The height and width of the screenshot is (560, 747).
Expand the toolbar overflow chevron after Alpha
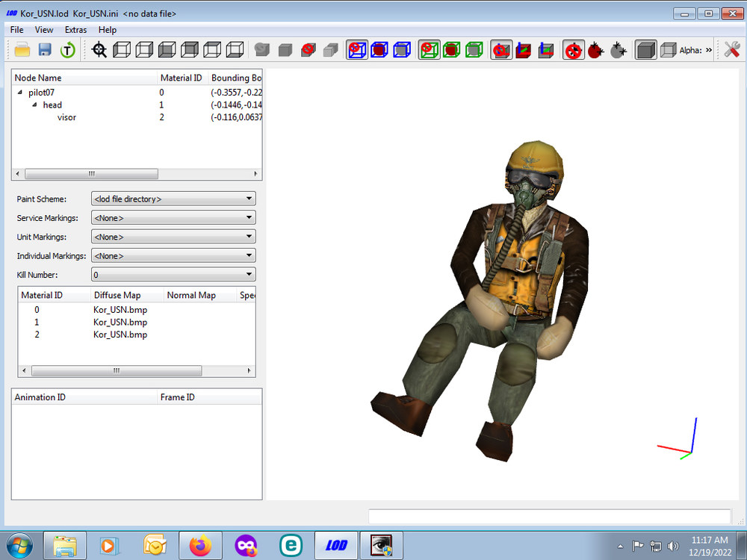709,49
